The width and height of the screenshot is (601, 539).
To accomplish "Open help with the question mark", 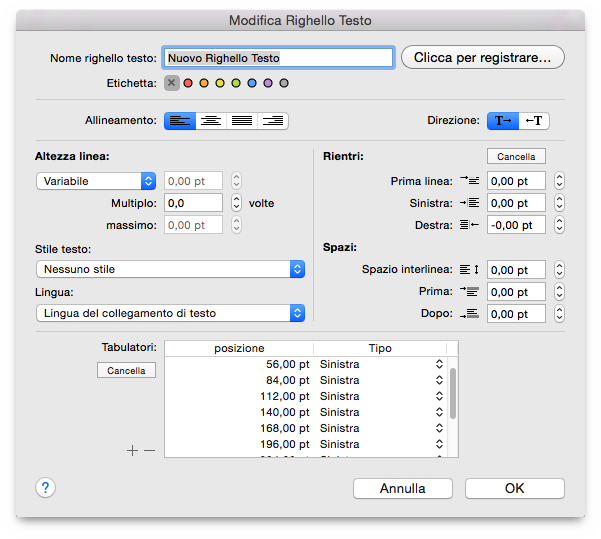I will [46, 488].
